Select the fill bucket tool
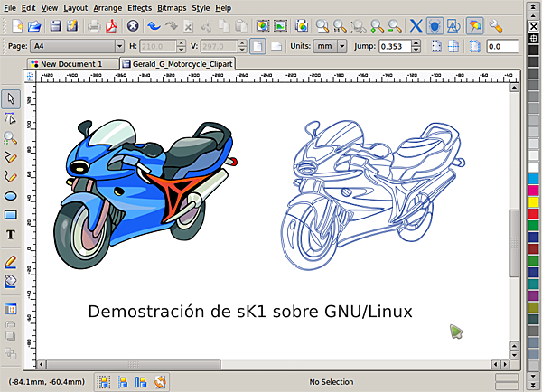The height and width of the screenshot is (392, 542). (x=10, y=282)
